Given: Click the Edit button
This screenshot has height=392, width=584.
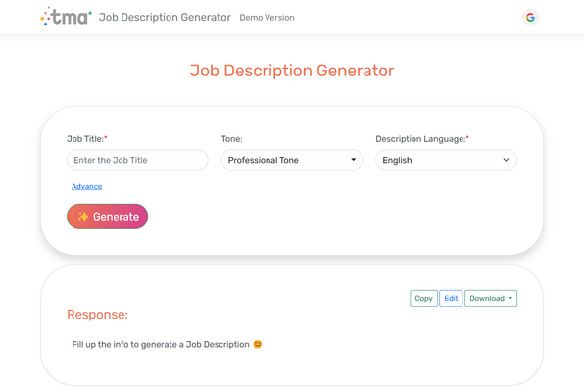Looking at the screenshot, I should 451,299.
